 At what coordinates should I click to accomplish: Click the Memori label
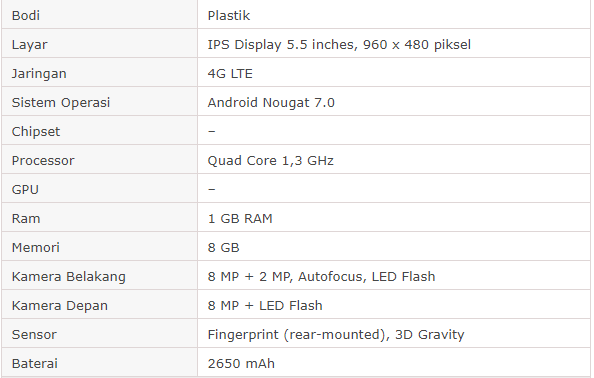click(36, 248)
